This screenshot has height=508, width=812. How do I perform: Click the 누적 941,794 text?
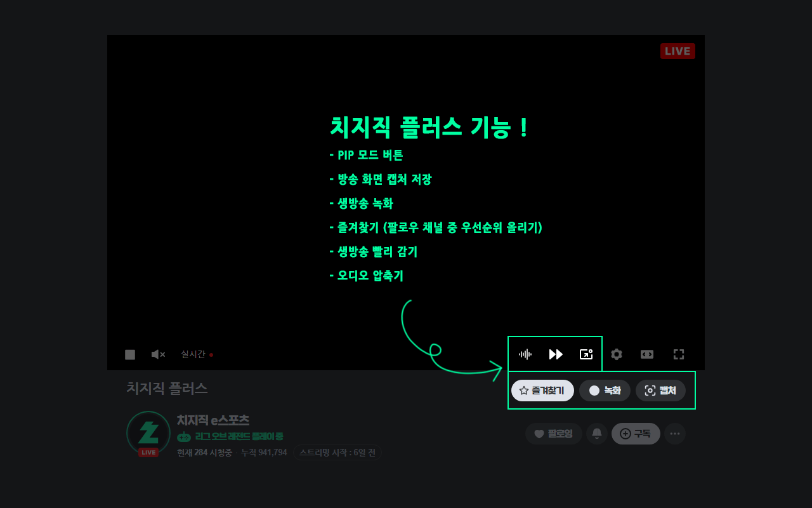tap(264, 453)
